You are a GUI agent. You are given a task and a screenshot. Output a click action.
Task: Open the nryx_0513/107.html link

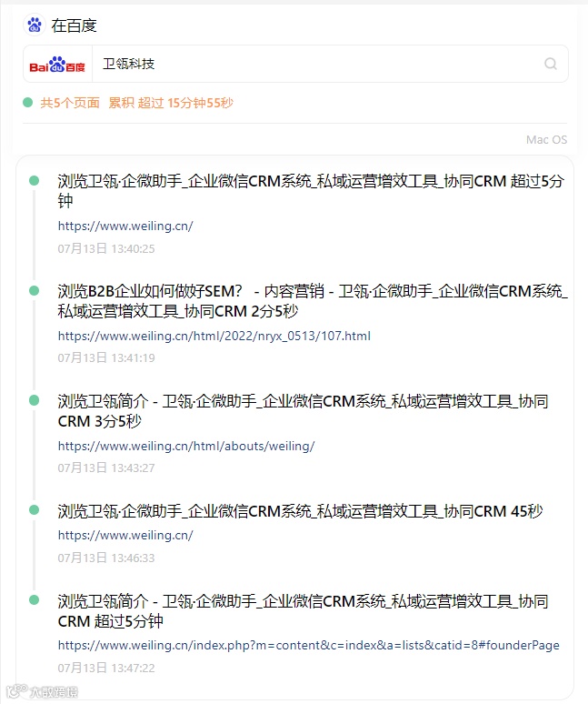click(214, 336)
